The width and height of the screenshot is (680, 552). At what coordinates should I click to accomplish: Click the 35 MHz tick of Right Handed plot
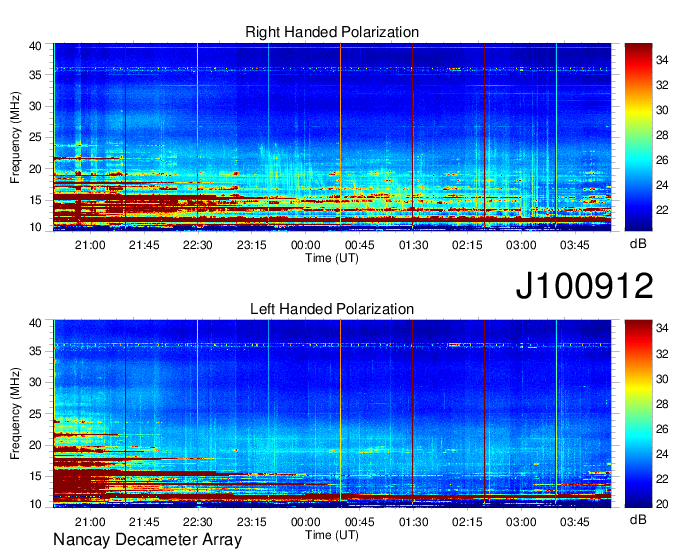(36, 75)
